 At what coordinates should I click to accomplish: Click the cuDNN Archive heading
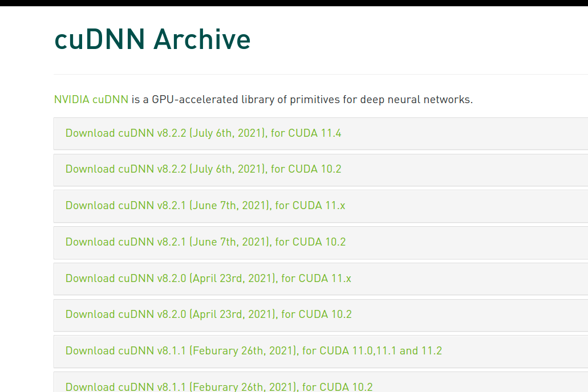click(152, 39)
